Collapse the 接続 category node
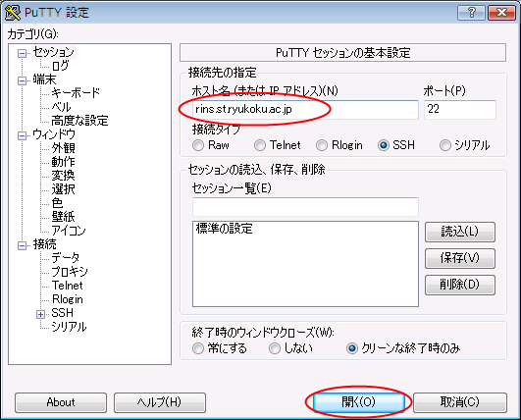This screenshot has height=420, width=521. coord(22,245)
